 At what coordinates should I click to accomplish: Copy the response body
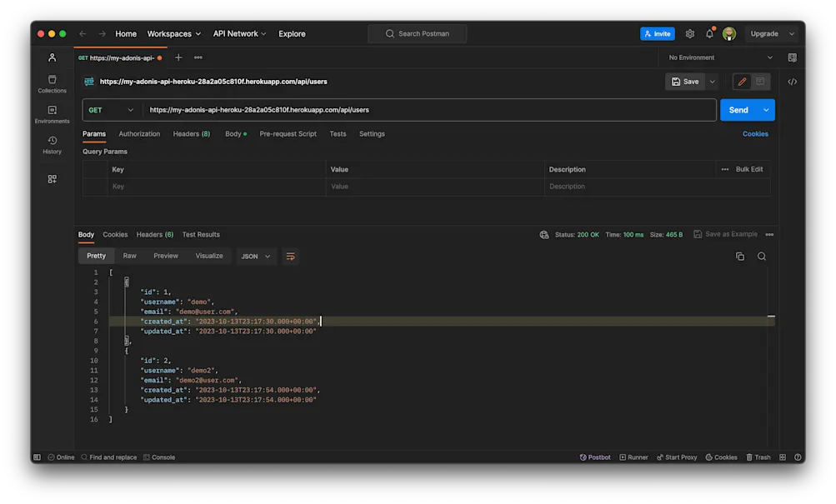(738, 256)
